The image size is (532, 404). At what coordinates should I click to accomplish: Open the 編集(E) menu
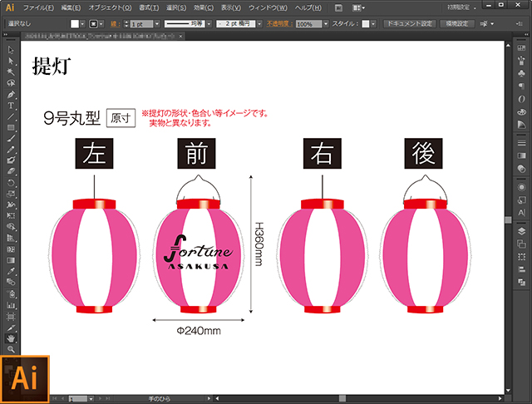point(71,7)
